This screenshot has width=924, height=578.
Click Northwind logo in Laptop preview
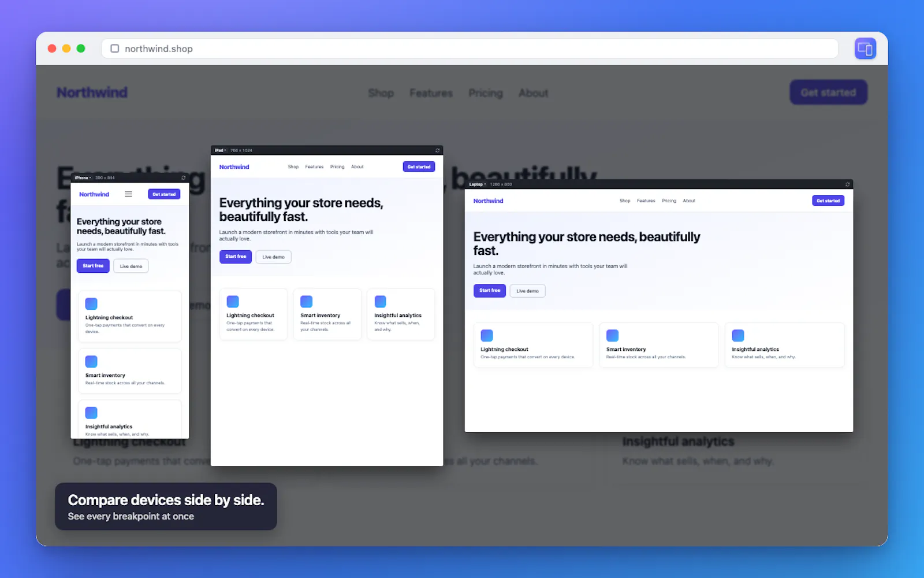click(489, 201)
